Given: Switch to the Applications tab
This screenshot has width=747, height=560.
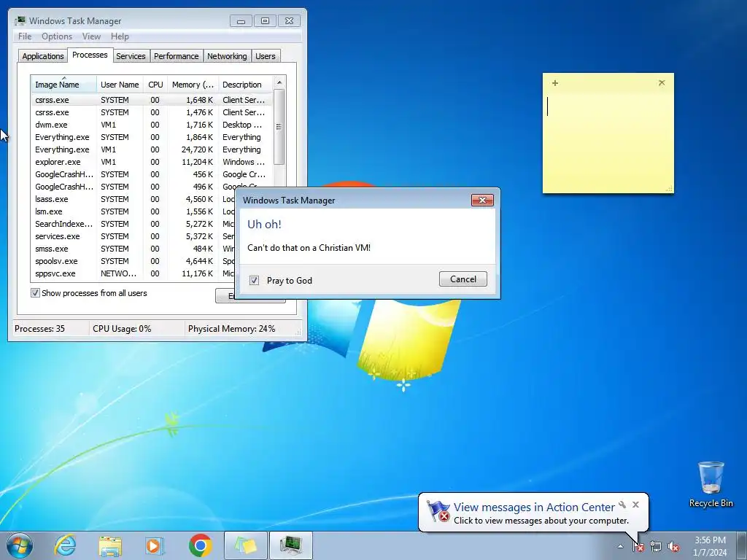Looking at the screenshot, I should point(43,56).
